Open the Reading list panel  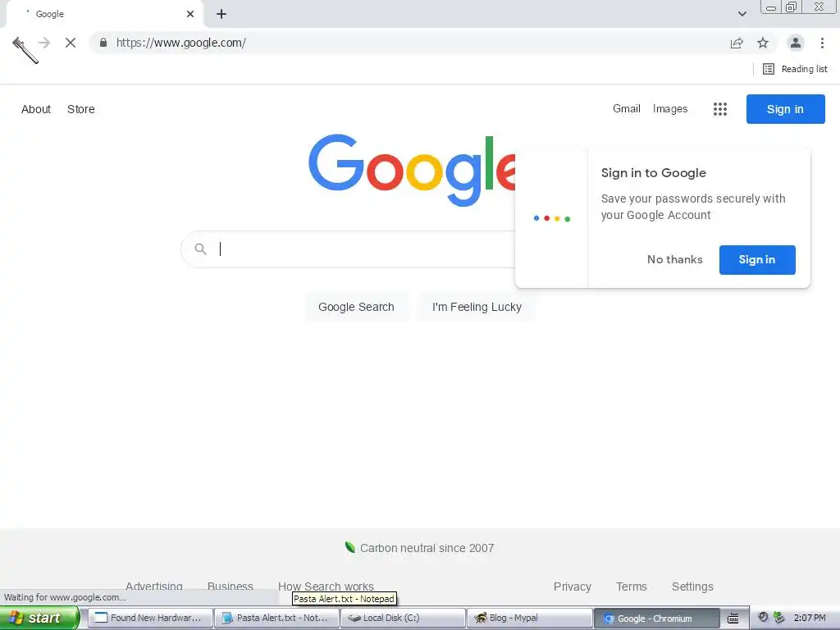(795, 69)
